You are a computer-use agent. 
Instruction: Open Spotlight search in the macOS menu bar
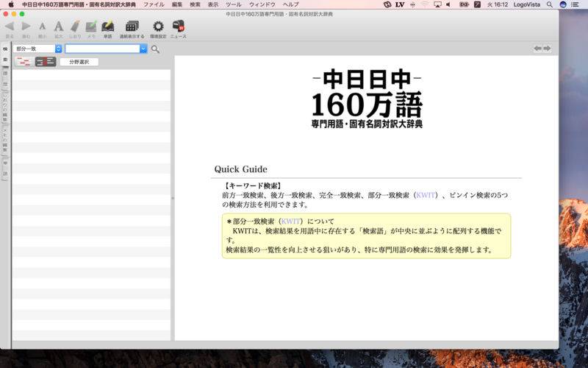(549, 4)
